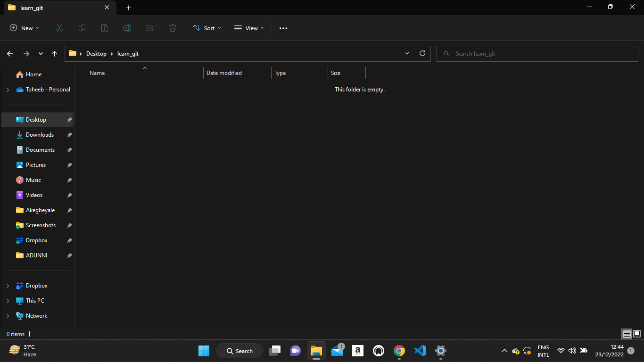Click the Paste clipboard icon

[x=105, y=28]
